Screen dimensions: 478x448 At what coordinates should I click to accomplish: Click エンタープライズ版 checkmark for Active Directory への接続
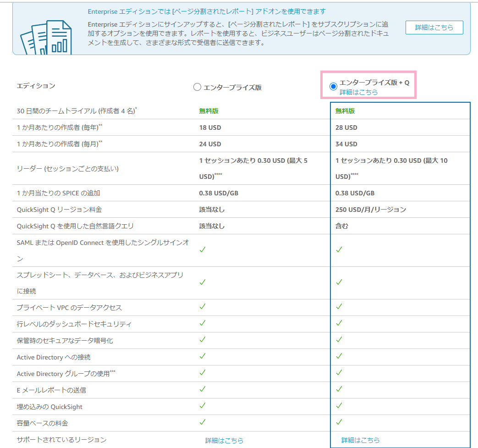(203, 356)
